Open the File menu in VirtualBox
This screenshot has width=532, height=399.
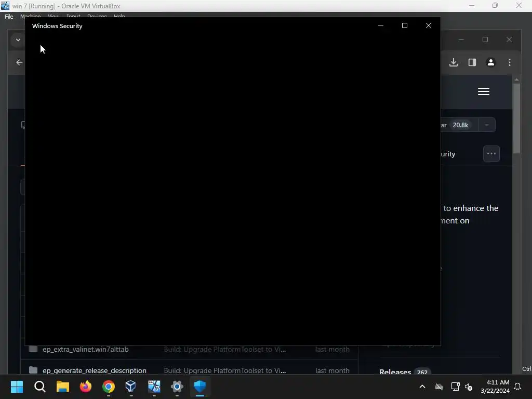point(9,17)
